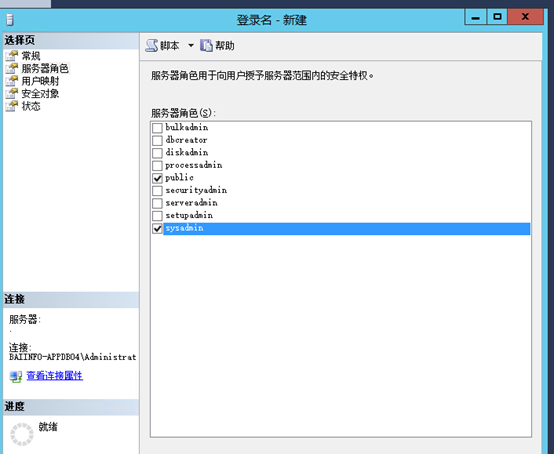Click the database icon in title bar
The image size is (554, 454).
pyautogui.click(x=10, y=19)
